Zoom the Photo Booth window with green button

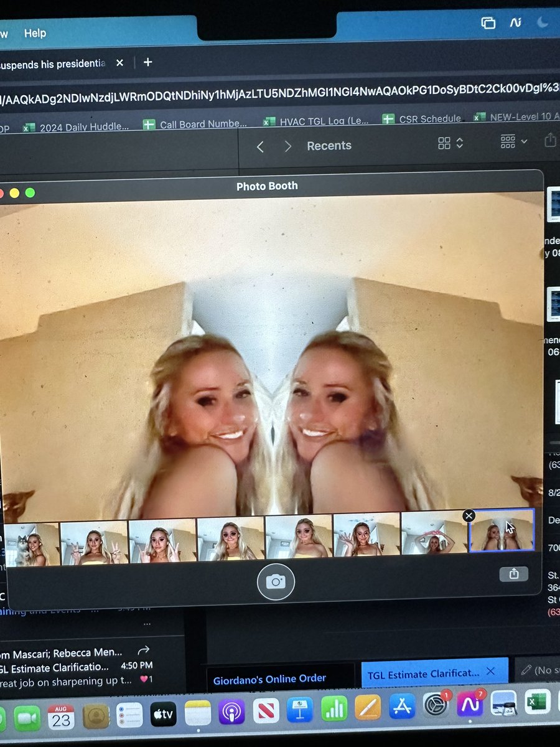[x=30, y=193]
